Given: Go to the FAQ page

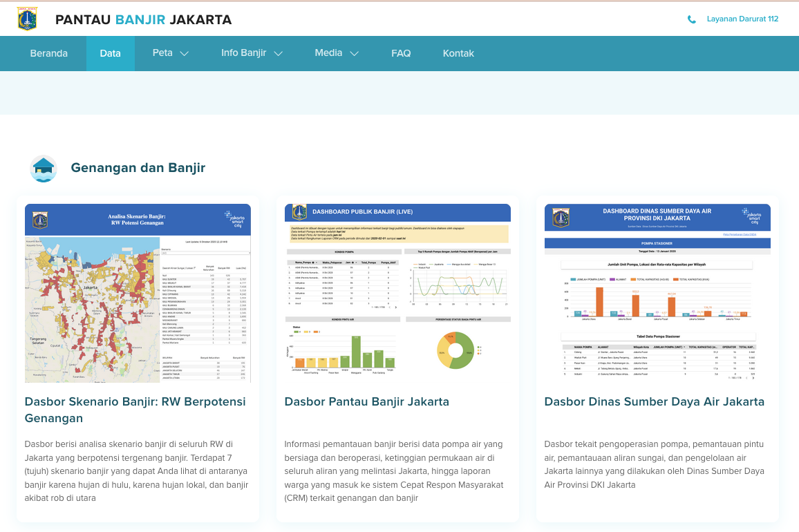Looking at the screenshot, I should coord(400,53).
